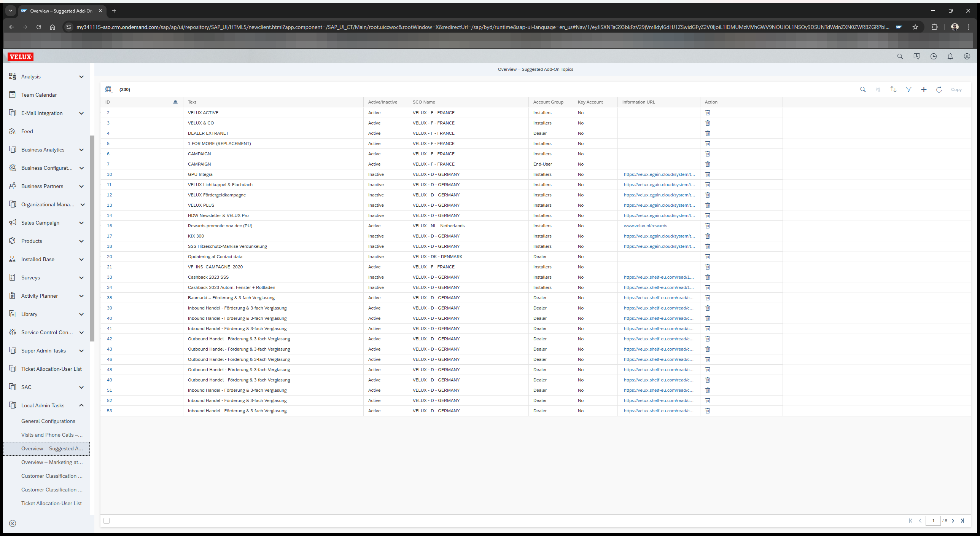This screenshot has width=980, height=536.
Task: Click the page number input field
Action: pos(933,521)
